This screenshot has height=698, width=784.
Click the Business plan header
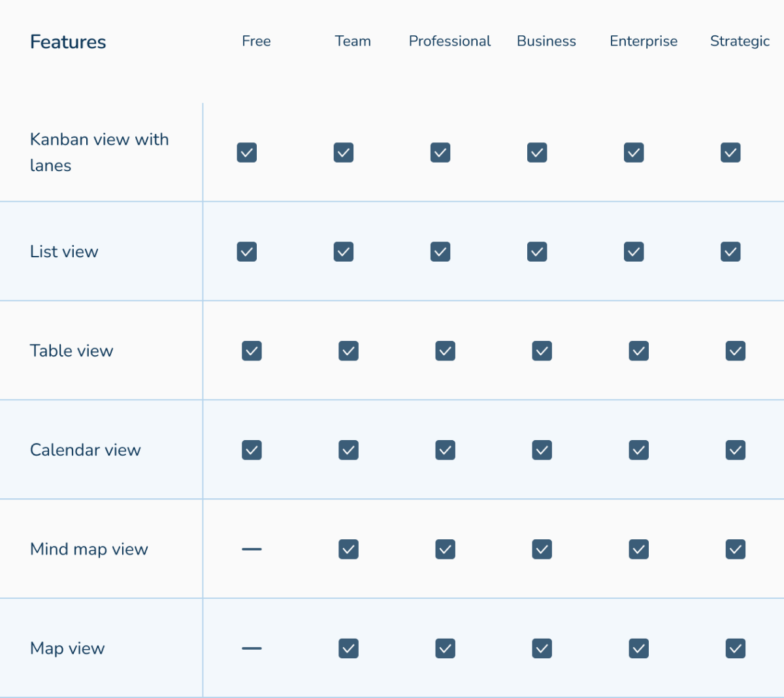click(x=546, y=41)
